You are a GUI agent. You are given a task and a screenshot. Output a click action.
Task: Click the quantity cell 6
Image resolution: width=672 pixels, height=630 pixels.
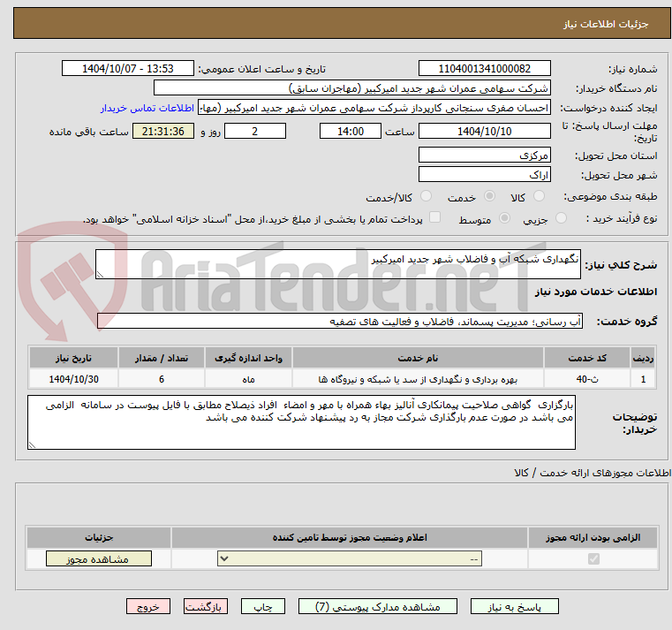click(x=161, y=379)
